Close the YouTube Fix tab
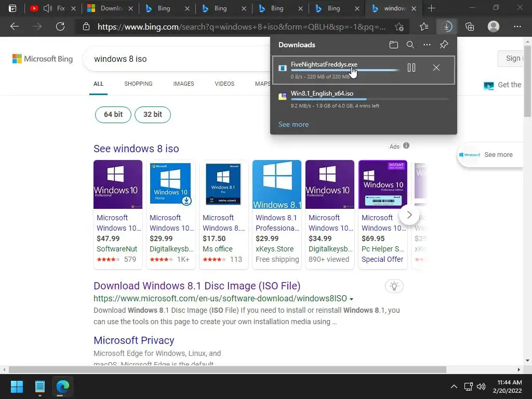The image size is (532, 399). 73,9
